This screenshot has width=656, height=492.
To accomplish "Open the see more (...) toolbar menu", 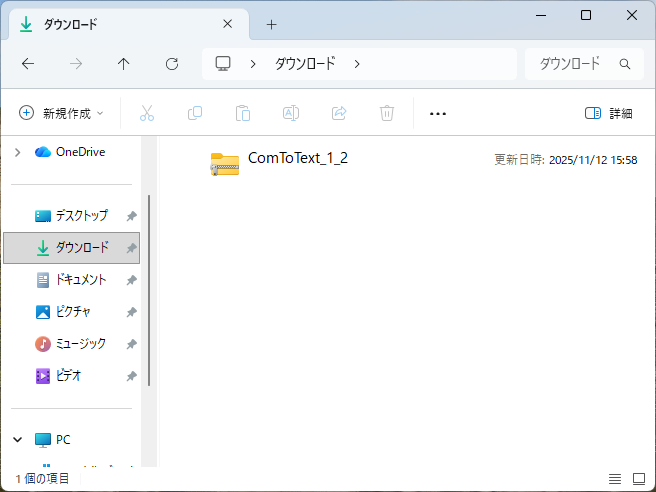I will 437,113.
